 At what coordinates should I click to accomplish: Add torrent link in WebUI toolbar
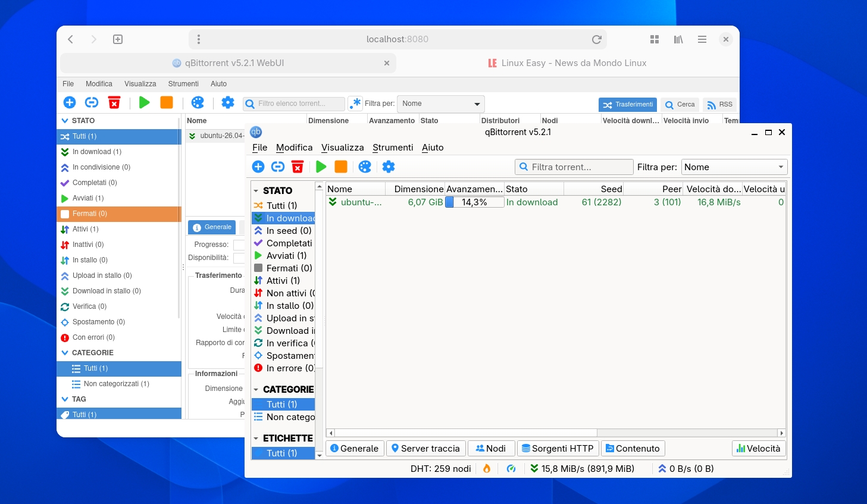[92, 102]
